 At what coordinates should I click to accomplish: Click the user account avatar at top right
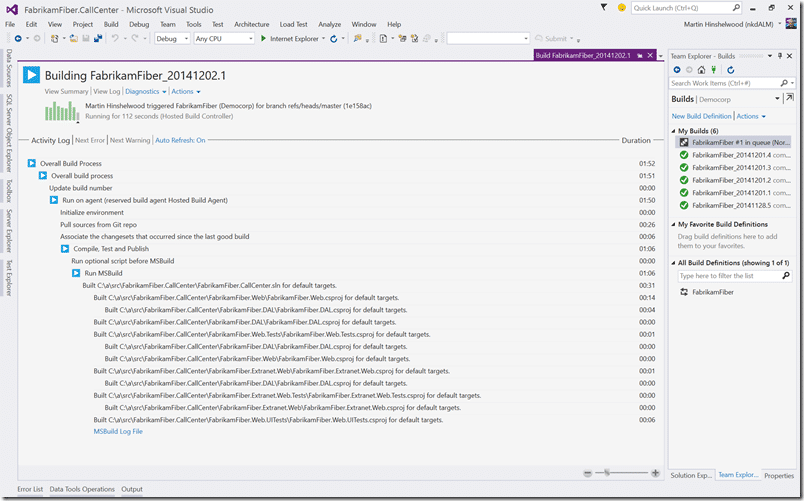pyautogui.click(x=791, y=24)
